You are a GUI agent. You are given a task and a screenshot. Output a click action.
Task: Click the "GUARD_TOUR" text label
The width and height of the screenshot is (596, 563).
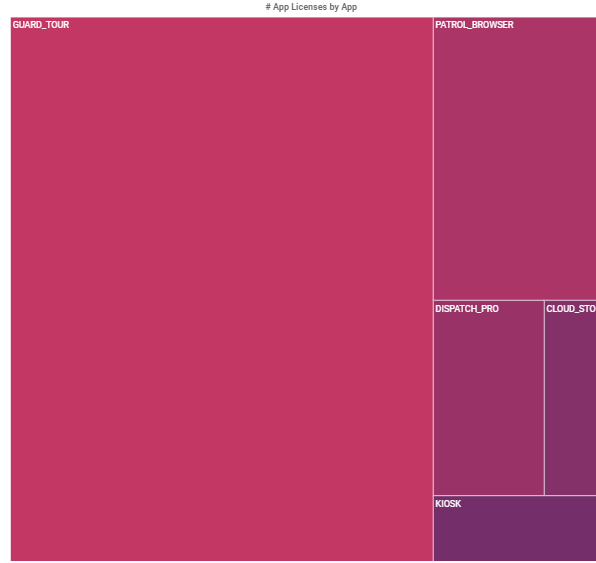click(41, 25)
